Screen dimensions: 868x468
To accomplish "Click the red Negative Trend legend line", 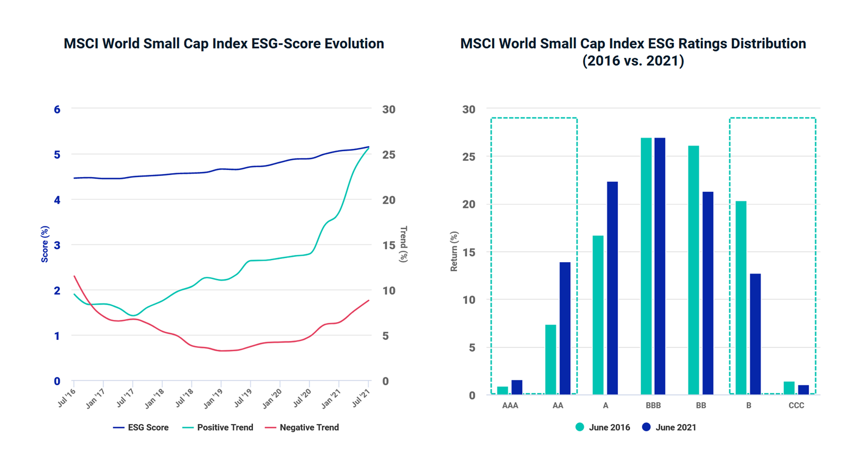I will click(x=270, y=428).
